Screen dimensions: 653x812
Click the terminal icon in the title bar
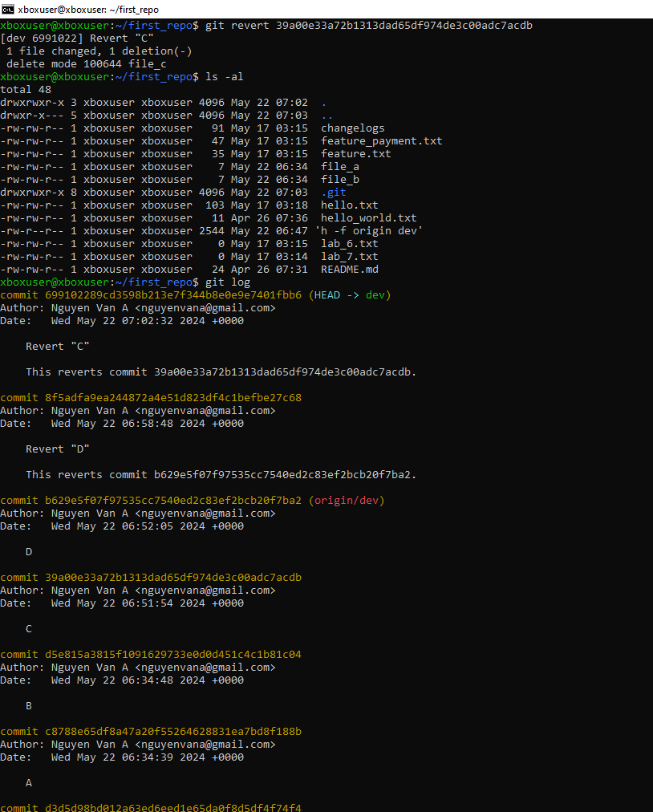[x=8, y=9]
